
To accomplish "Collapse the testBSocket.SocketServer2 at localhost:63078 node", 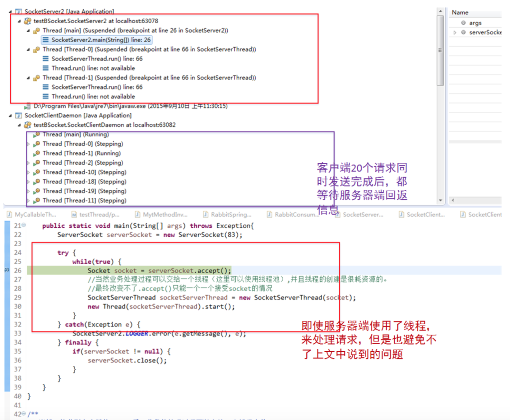I will click(19, 21).
